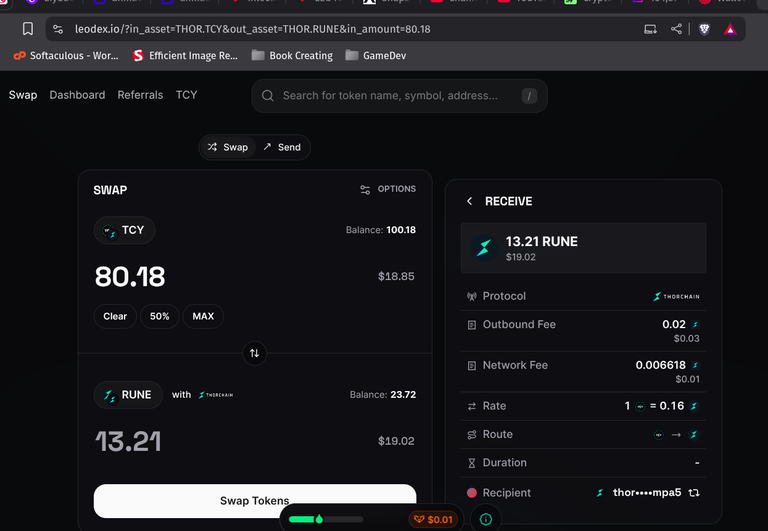Click the Route row arrow icons
The image size is (768, 531).
point(676,434)
